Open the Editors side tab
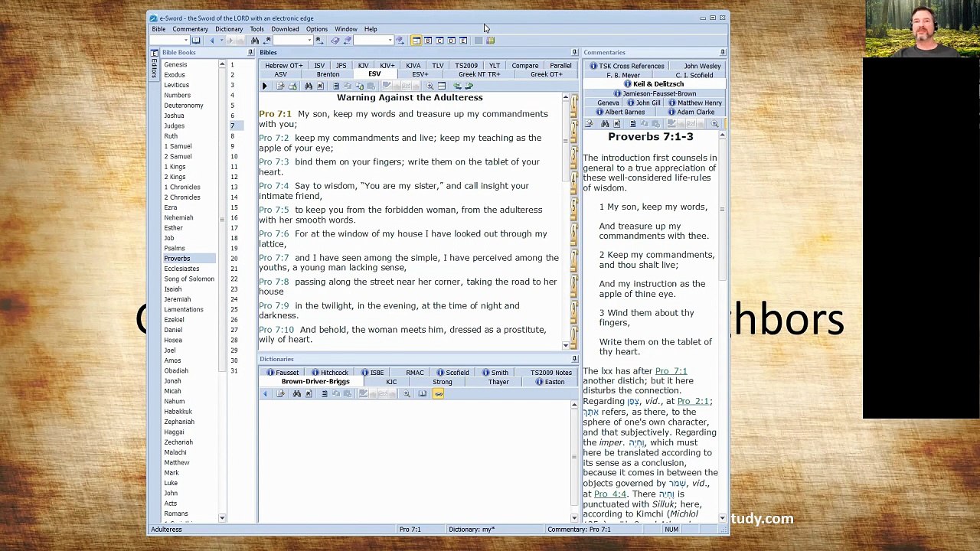Image resolution: width=980 pixels, height=551 pixels. pyautogui.click(x=154, y=65)
